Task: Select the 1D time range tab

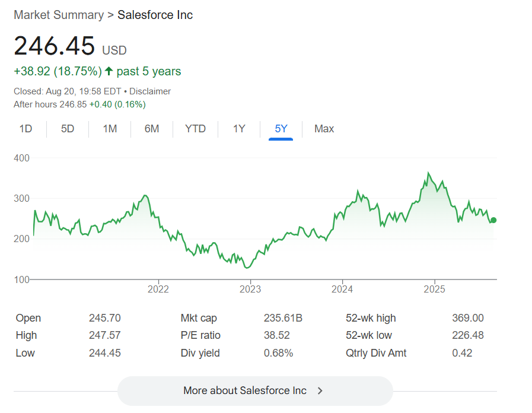Action: tap(26, 129)
